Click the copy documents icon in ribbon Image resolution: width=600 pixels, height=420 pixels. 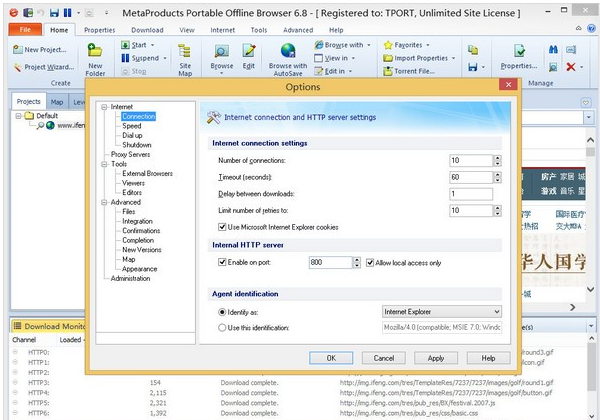point(473,49)
